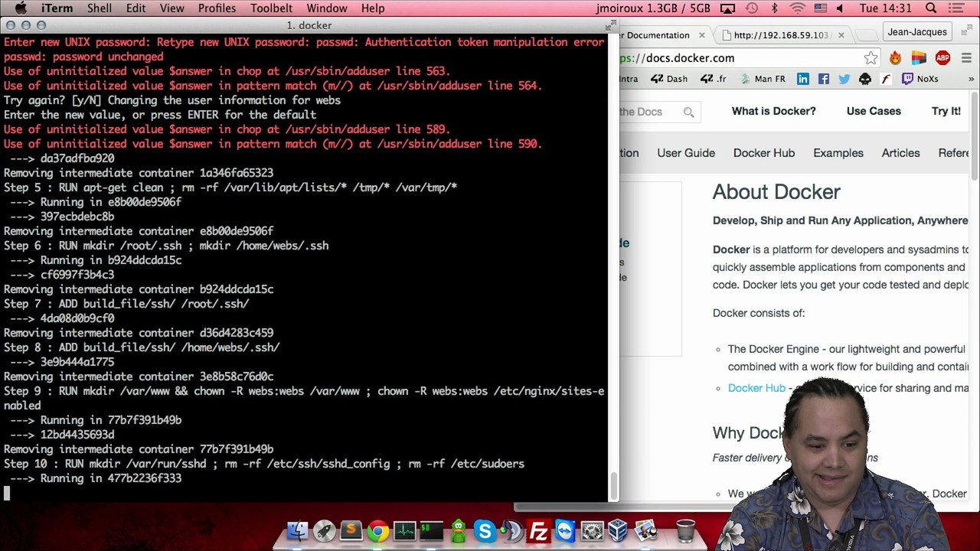Open Time Machine menu bar icon
The width and height of the screenshot is (980, 551).
pyautogui.click(x=752, y=8)
